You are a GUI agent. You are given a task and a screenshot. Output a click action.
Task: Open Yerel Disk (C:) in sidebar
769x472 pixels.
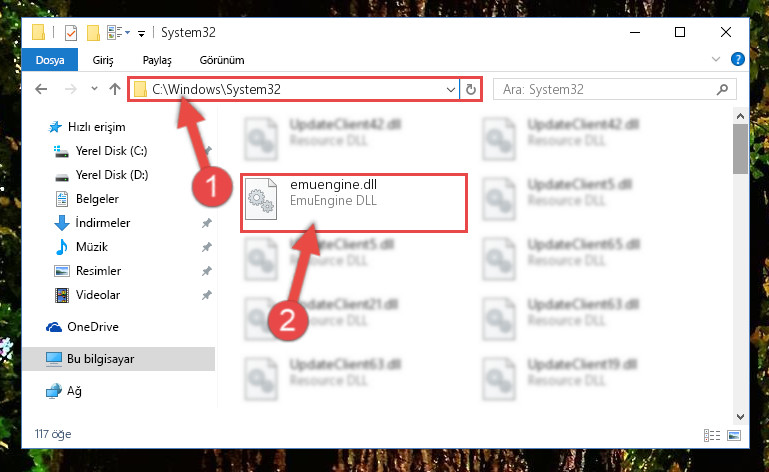111,151
